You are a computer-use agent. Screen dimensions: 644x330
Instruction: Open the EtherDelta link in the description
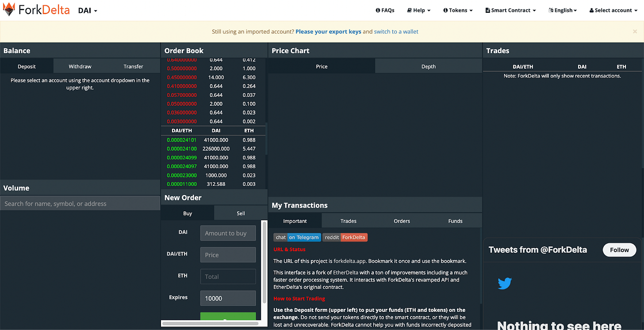[x=345, y=272]
